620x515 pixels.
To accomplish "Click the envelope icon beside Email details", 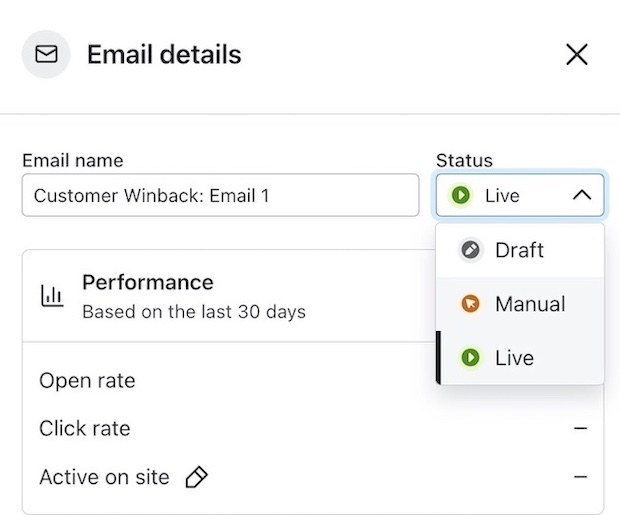I will (46, 54).
